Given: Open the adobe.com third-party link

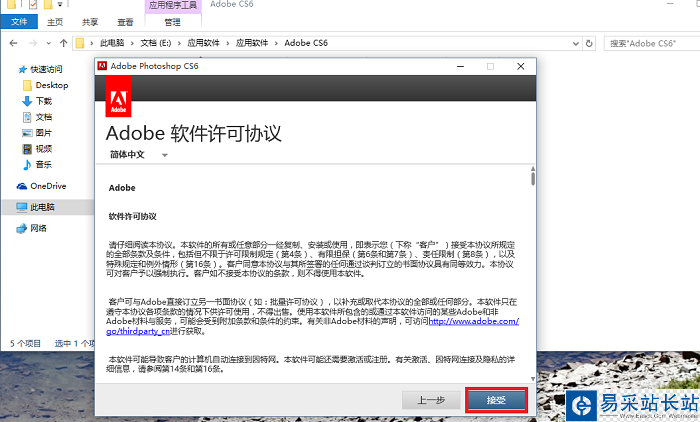Looking at the screenshot, I should pos(473,321).
